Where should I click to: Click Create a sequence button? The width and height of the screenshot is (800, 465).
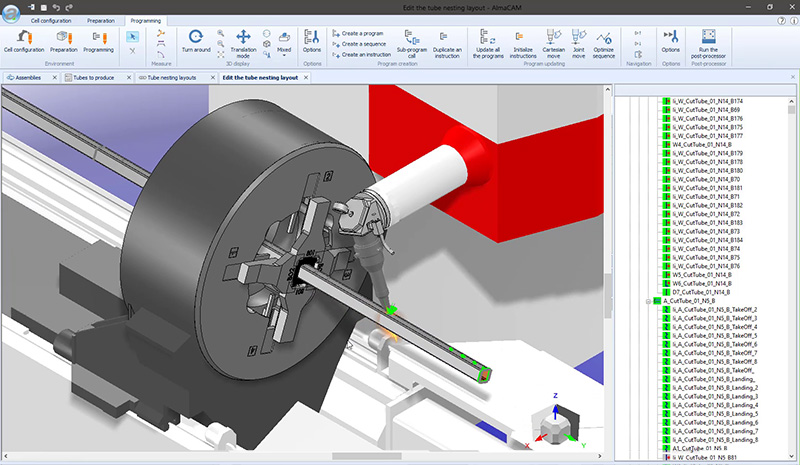(x=361, y=44)
